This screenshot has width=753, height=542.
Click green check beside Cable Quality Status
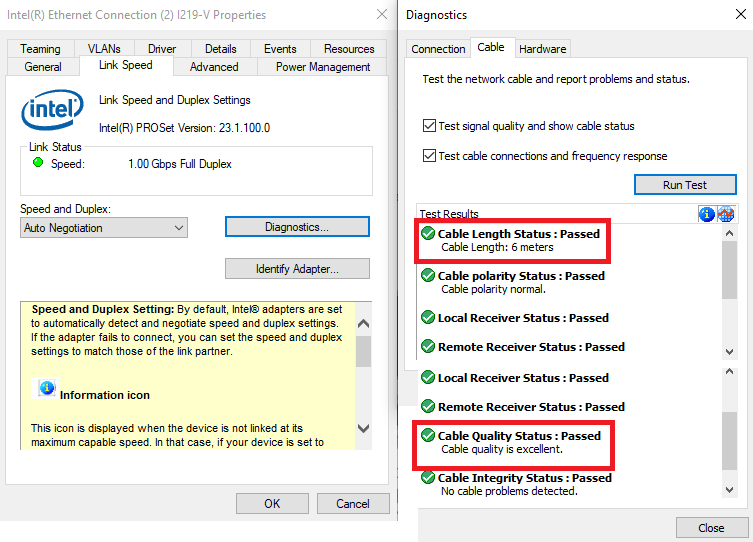point(428,435)
